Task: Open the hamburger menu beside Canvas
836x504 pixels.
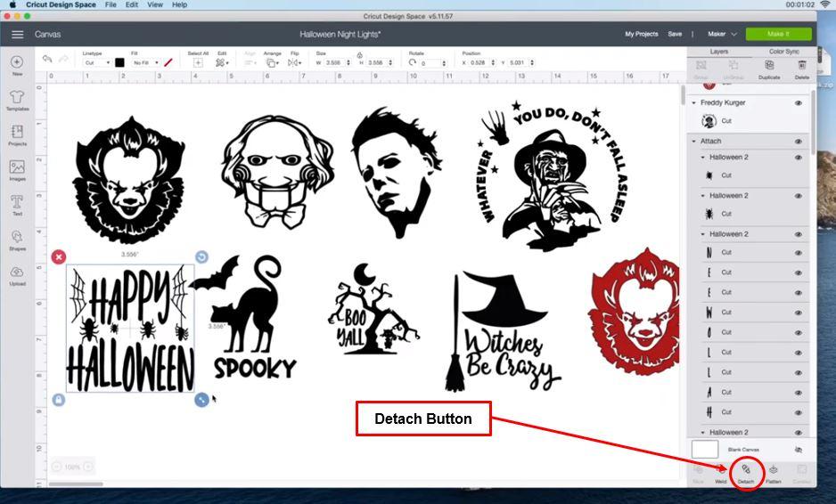Action: (18, 34)
